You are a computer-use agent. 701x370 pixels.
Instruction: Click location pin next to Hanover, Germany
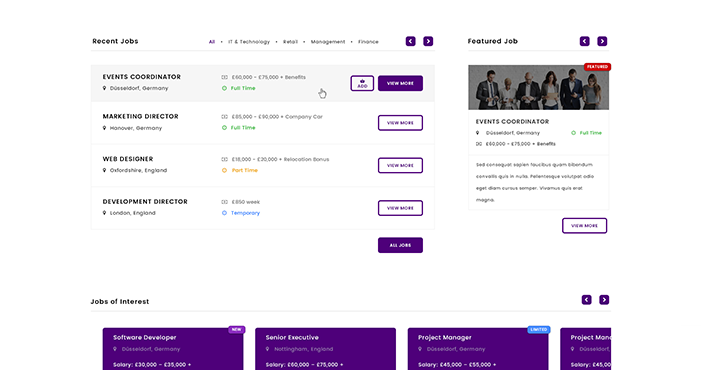tap(105, 128)
